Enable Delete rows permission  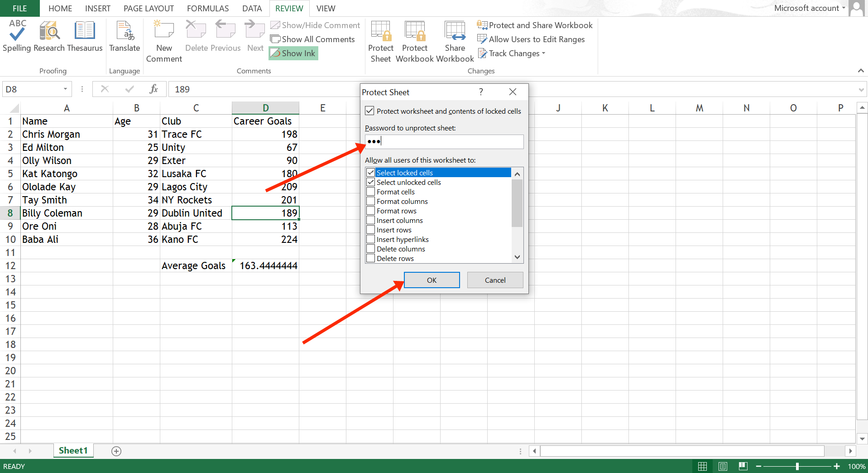[x=370, y=258]
